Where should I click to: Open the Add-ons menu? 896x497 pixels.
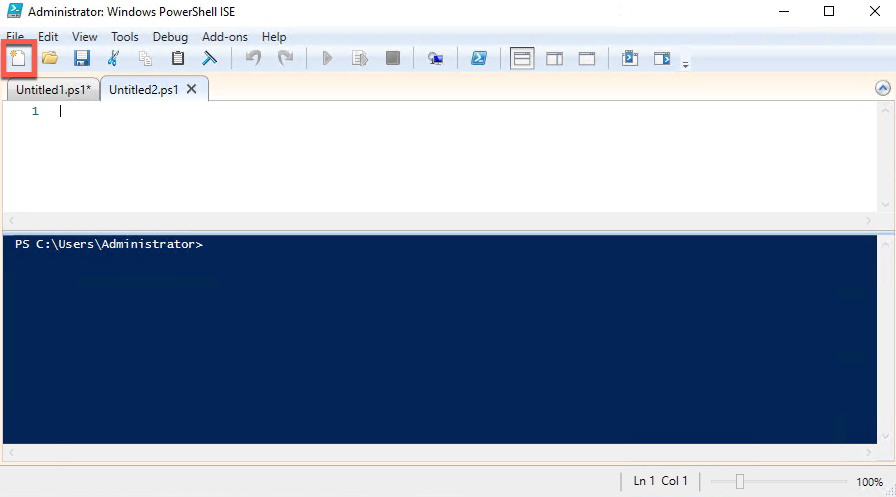click(x=225, y=37)
